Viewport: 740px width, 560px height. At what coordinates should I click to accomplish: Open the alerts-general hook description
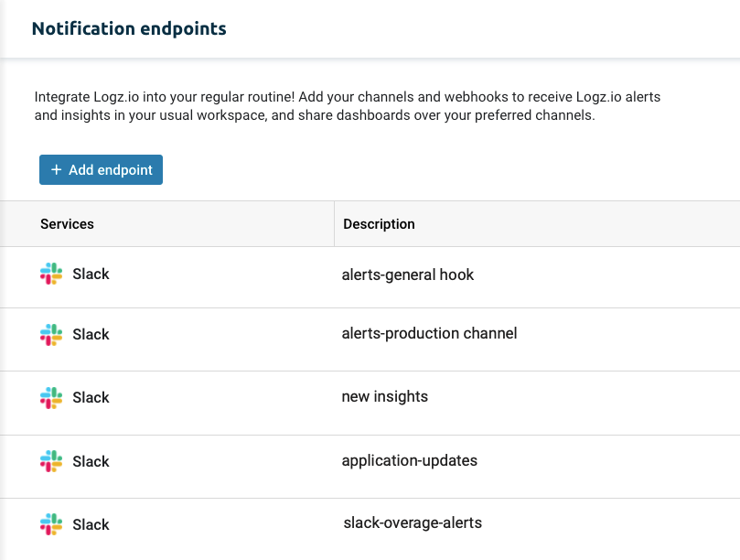(408, 275)
